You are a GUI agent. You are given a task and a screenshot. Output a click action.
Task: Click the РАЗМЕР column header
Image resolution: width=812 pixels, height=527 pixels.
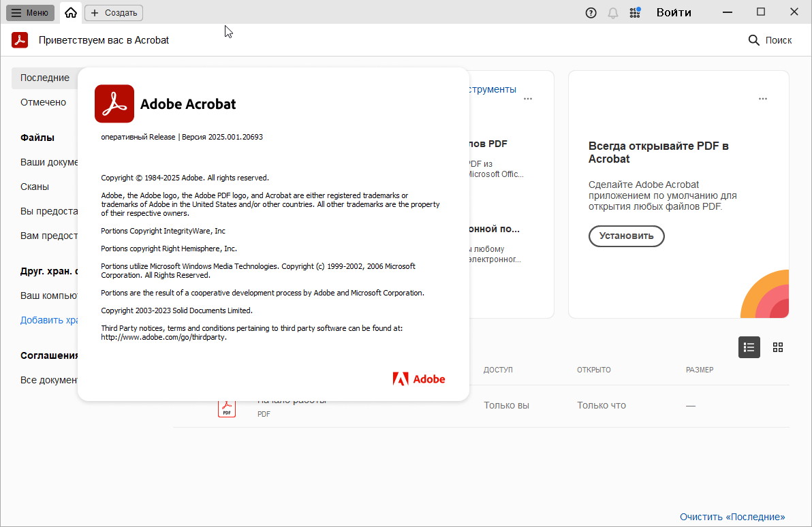pos(700,370)
